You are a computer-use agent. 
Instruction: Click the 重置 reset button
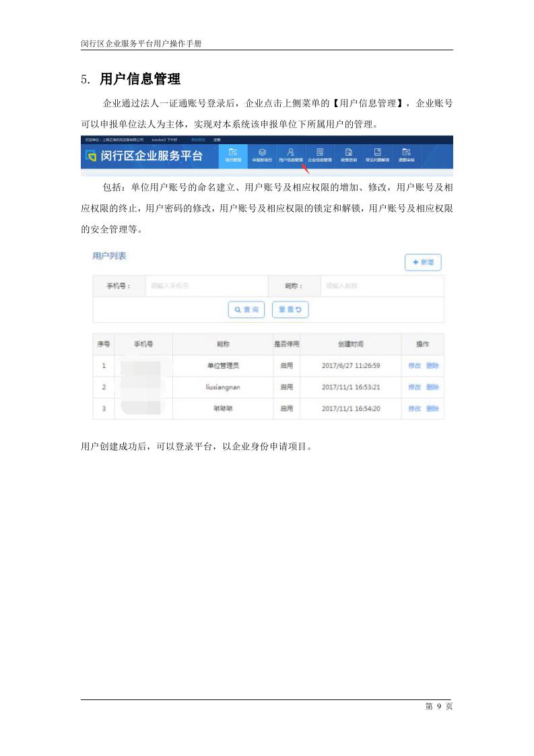[x=290, y=309]
